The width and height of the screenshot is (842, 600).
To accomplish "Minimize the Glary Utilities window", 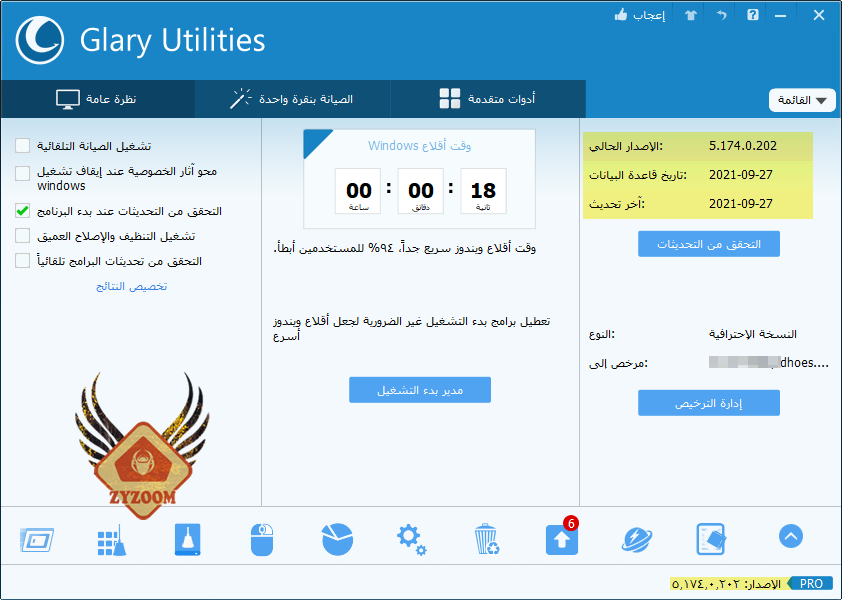I will pyautogui.click(x=780, y=15).
